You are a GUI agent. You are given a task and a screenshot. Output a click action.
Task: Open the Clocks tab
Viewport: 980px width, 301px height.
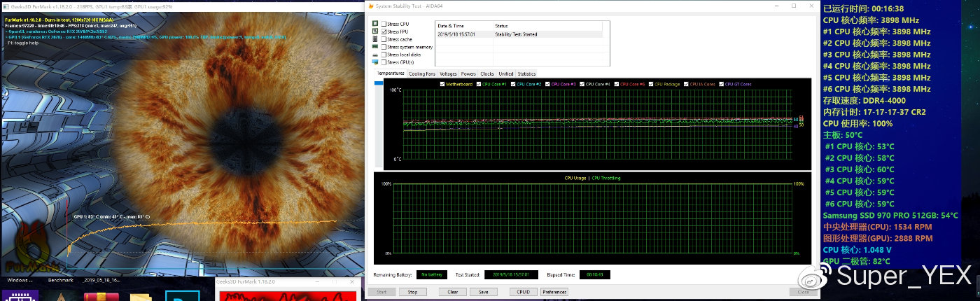tap(487, 73)
